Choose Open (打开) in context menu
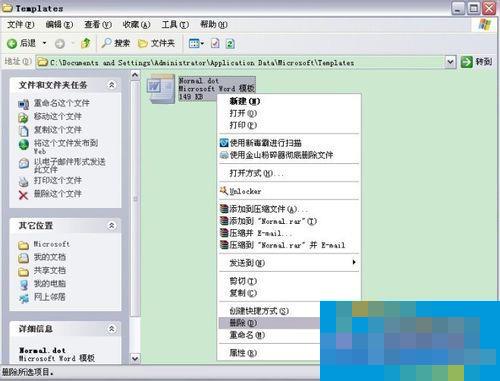 289,113
